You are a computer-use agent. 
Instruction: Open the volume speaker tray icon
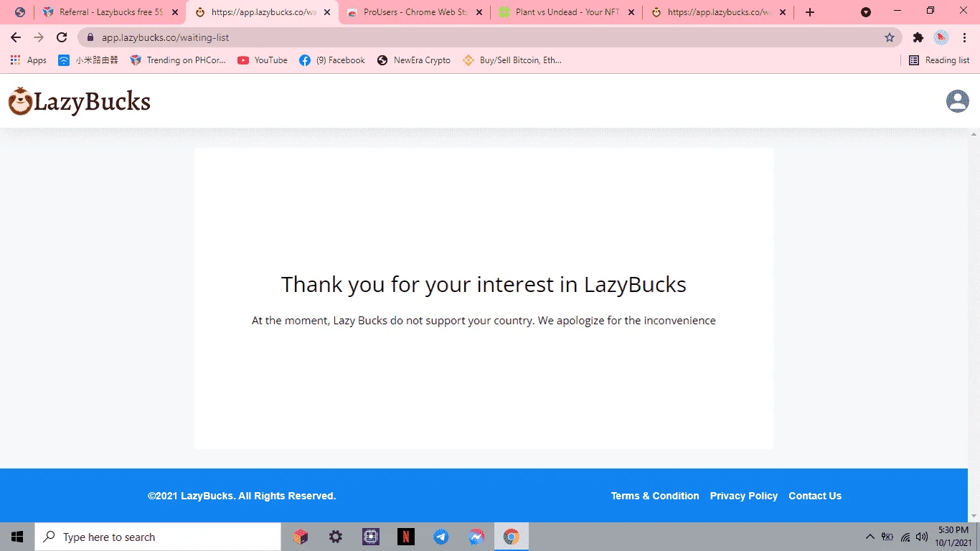tap(922, 537)
